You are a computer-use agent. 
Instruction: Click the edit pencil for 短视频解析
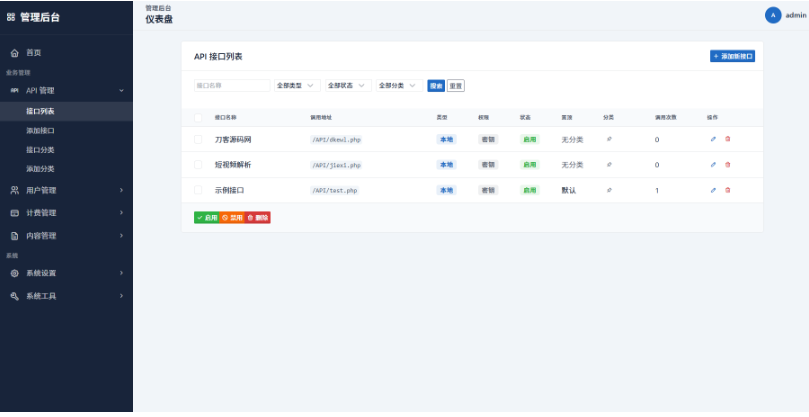(x=714, y=165)
